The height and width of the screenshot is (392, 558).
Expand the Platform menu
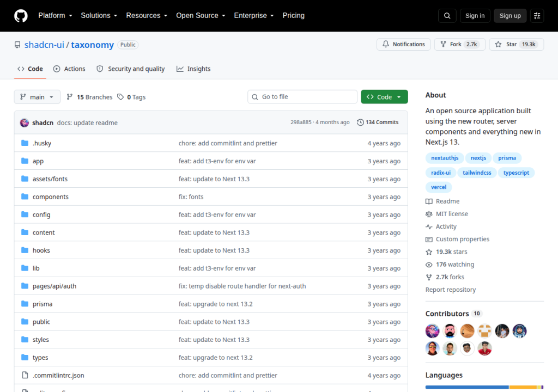pyautogui.click(x=55, y=16)
